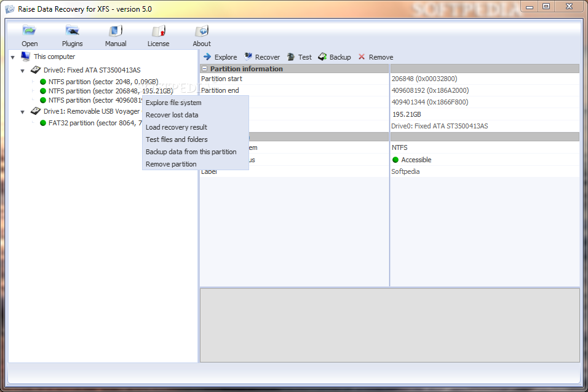Click the gray log panel at bottom
The height and width of the screenshot is (392, 588).
[x=389, y=325]
